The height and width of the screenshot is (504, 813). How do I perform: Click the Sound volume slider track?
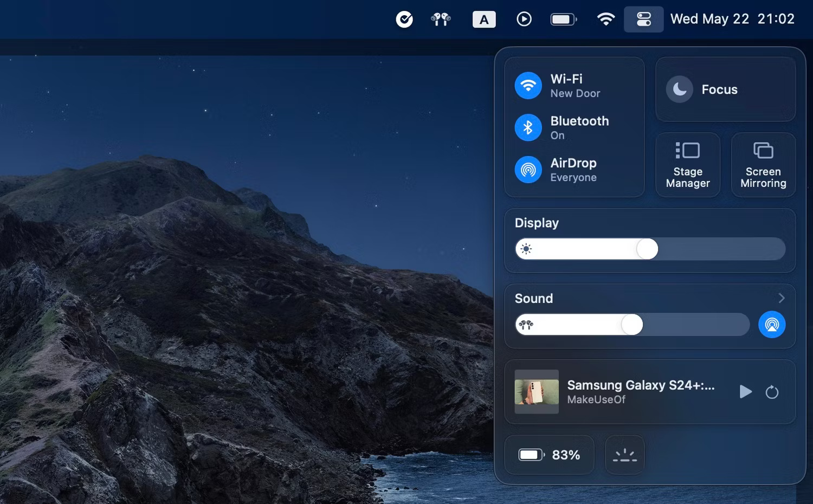(694, 325)
